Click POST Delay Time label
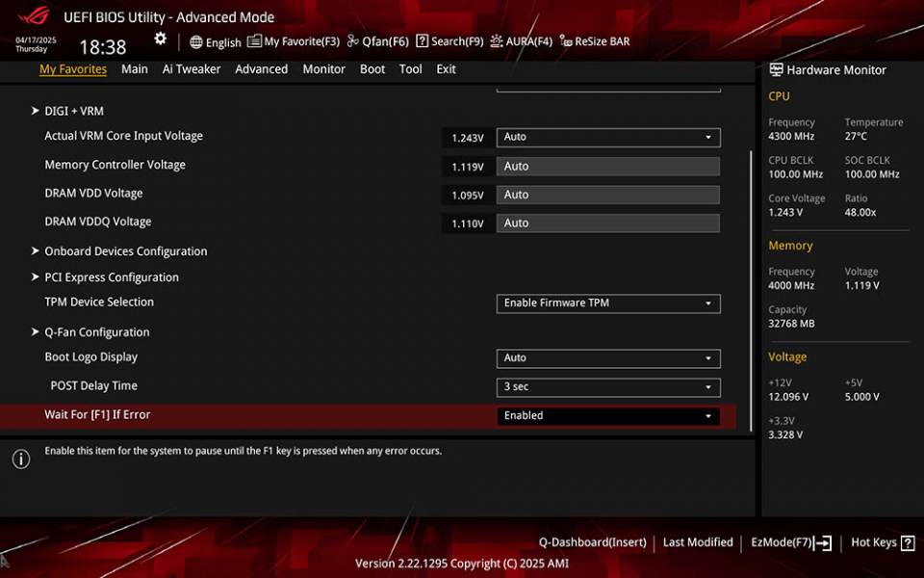Viewport: 924px width, 578px height. click(93, 385)
